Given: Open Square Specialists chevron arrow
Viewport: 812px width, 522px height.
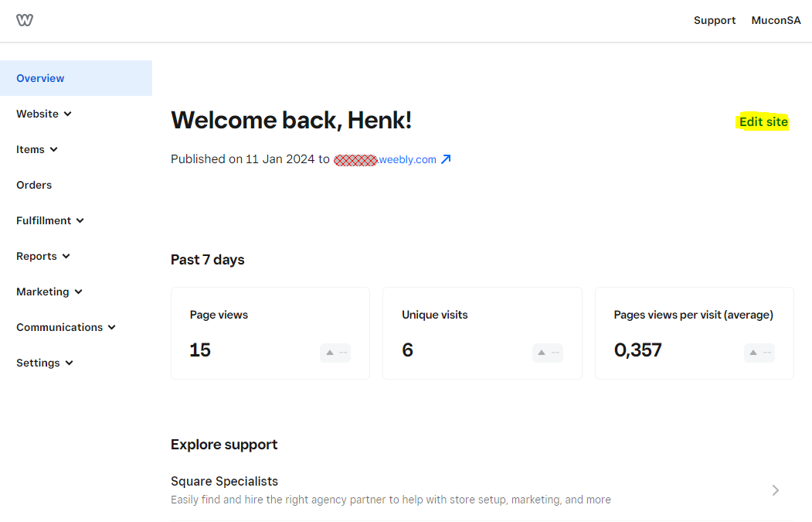Looking at the screenshot, I should pyautogui.click(x=776, y=490).
